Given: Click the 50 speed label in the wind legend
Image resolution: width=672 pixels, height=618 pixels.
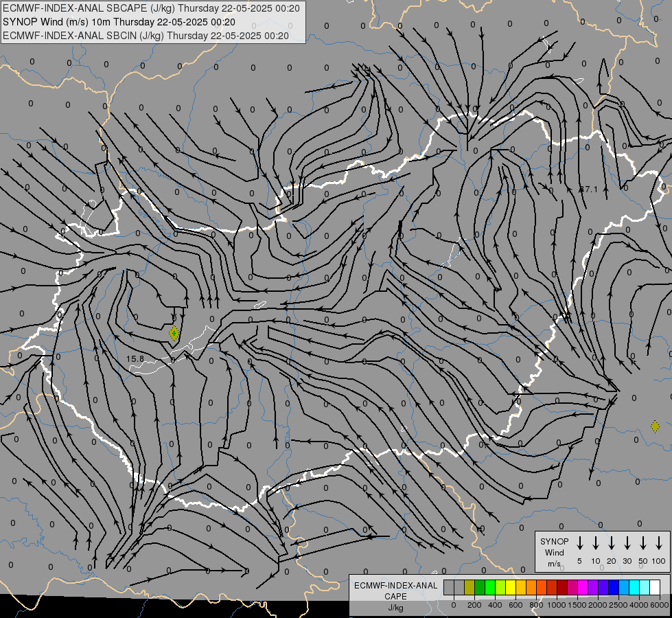Looking at the screenshot, I should click(643, 561).
